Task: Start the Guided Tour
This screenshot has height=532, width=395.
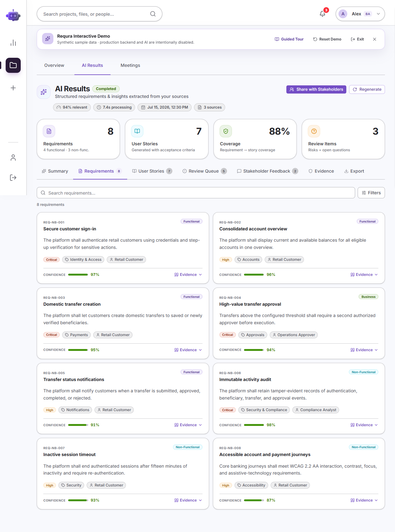Action: click(x=289, y=39)
